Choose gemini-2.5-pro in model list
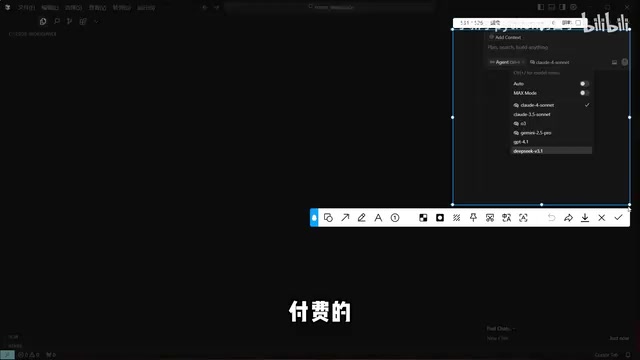Screen dimensions: 640x360 [551, 133]
